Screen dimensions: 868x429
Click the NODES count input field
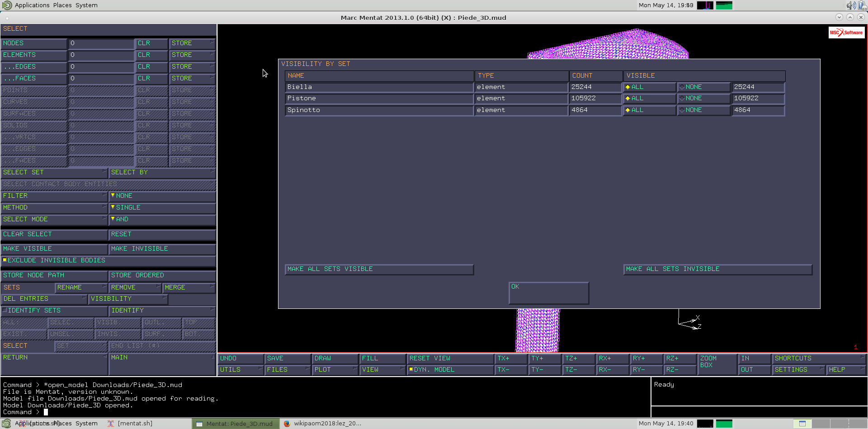pos(101,43)
